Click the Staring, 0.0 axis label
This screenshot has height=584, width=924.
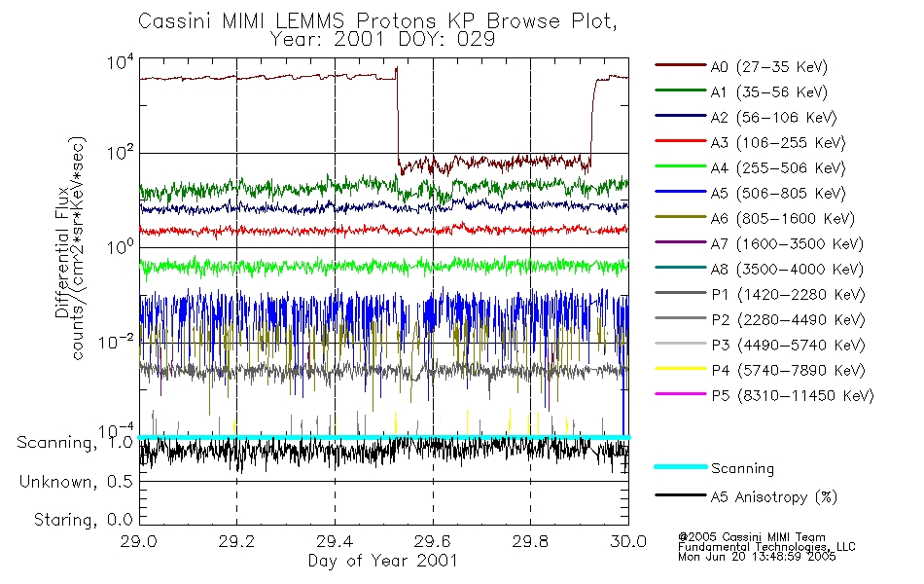[x=83, y=520]
